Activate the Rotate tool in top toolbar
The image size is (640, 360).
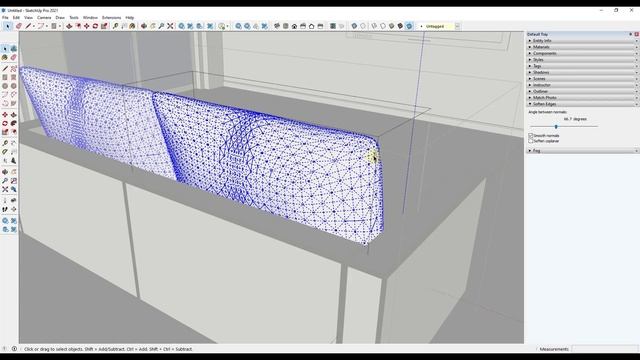tap(95, 26)
